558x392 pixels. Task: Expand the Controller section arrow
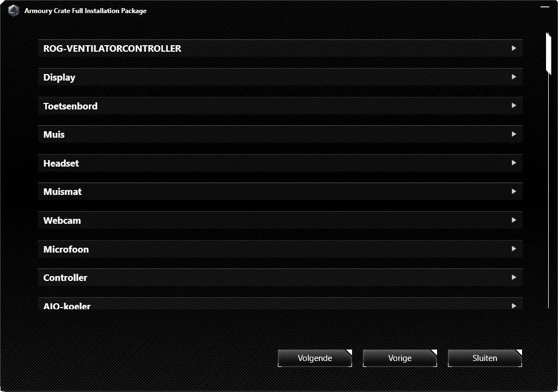tap(513, 277)
